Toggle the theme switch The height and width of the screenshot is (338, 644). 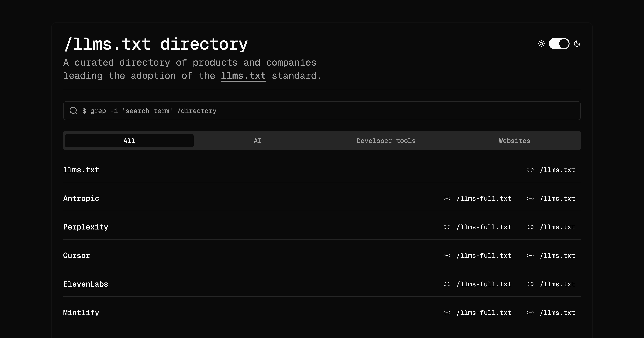coord(559,44)
